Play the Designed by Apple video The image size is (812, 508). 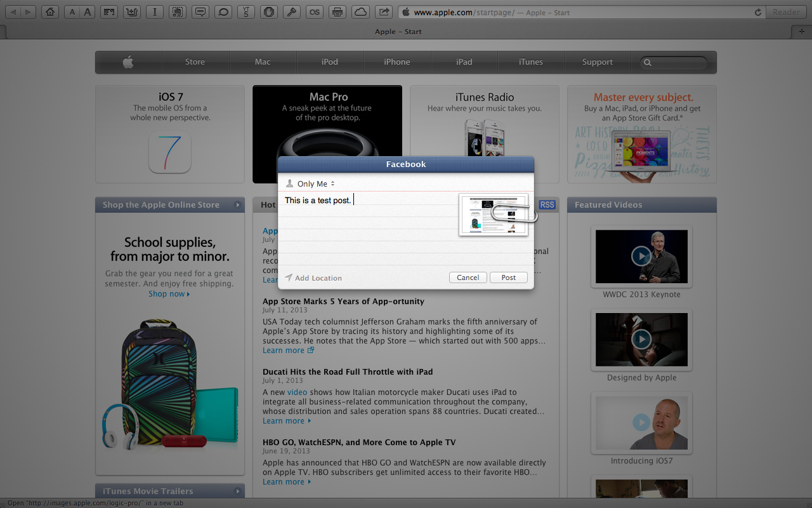642,340
